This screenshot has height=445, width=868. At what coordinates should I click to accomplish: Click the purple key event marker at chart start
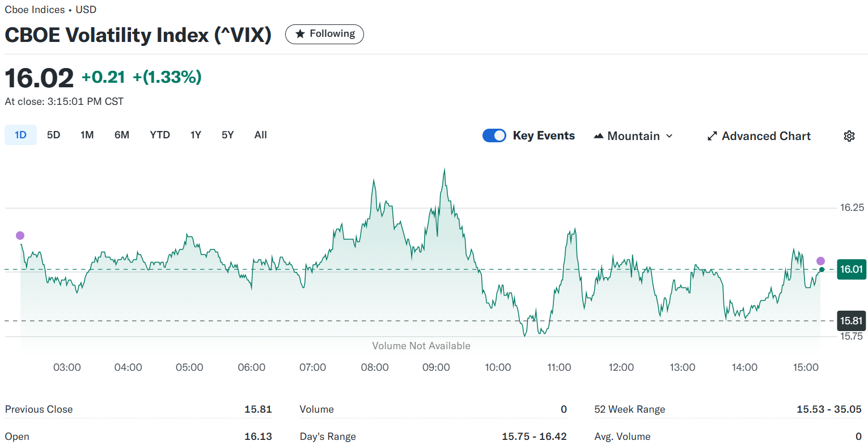coord(20,235)
